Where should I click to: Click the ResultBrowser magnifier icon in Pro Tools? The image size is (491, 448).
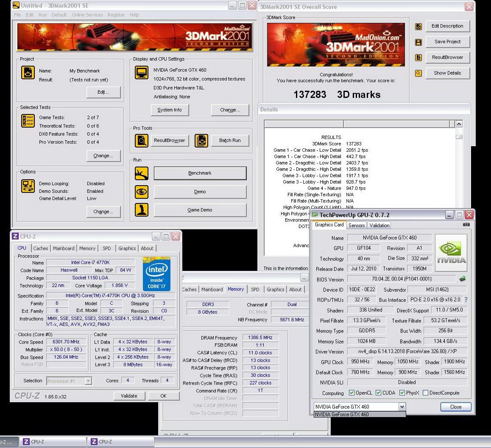click(x=142, y=141)
